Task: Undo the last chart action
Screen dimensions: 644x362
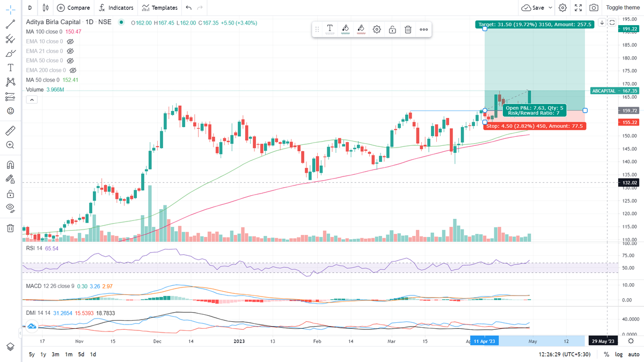Action: (x=189, y=8)
